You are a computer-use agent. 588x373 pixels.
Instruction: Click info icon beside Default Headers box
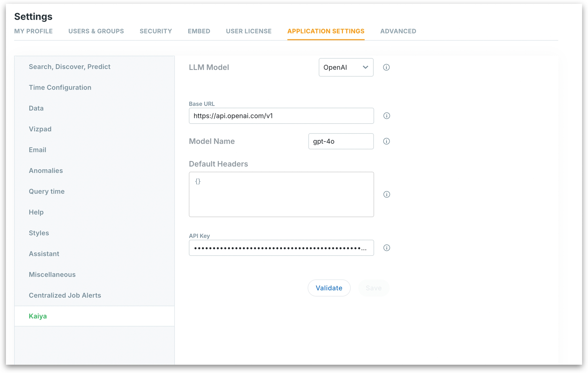pos(386,194)
